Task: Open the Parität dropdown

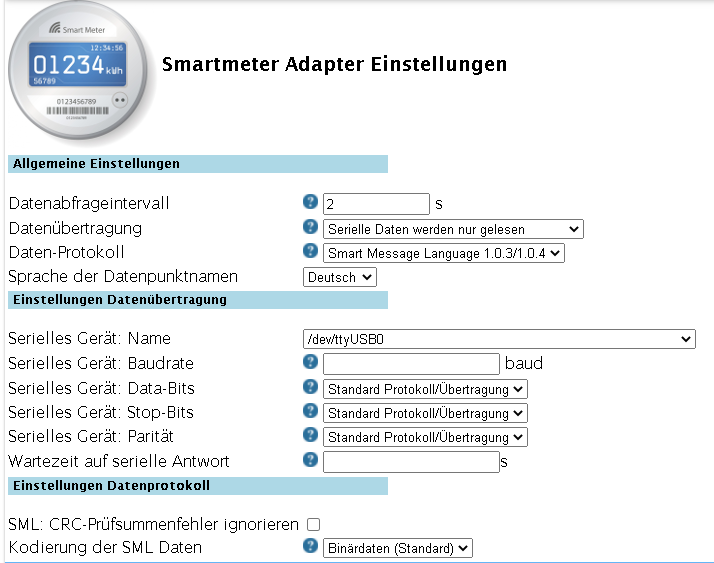Action: 425,437
